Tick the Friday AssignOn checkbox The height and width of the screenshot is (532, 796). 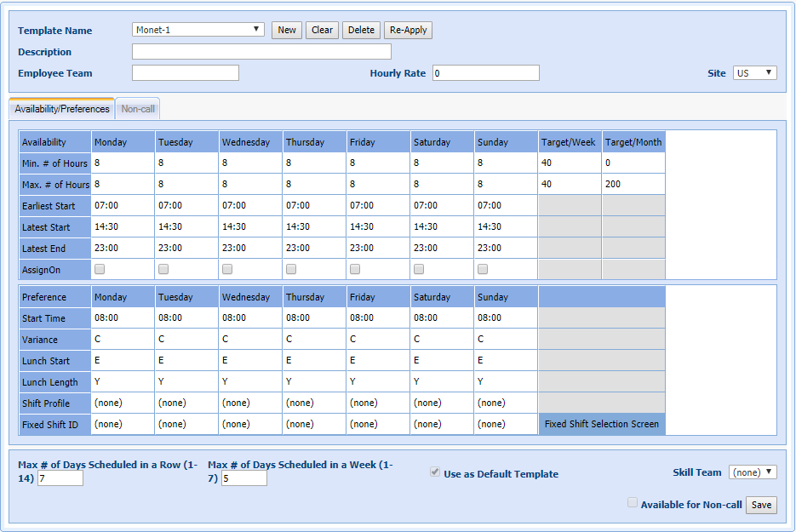(x=355, y=269)
